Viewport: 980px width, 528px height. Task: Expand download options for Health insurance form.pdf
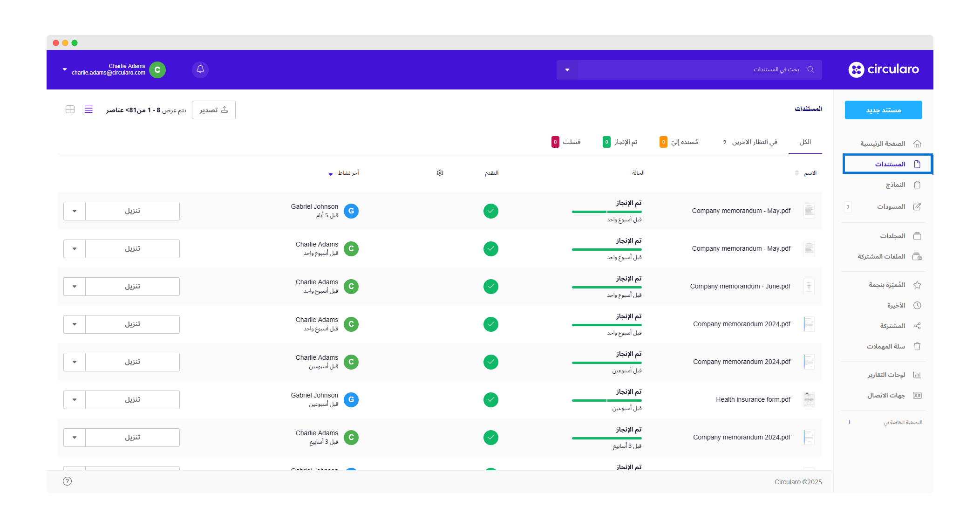75,400
